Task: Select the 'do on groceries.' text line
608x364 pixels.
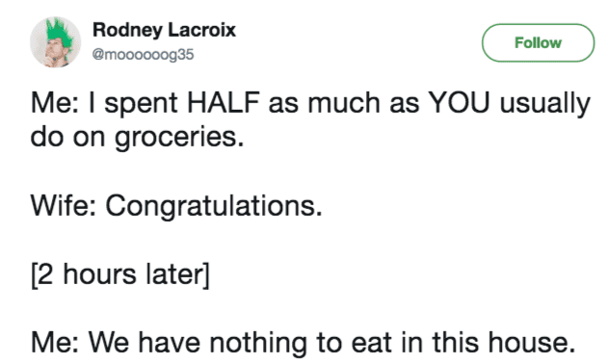Action: [x=137, y=138]
